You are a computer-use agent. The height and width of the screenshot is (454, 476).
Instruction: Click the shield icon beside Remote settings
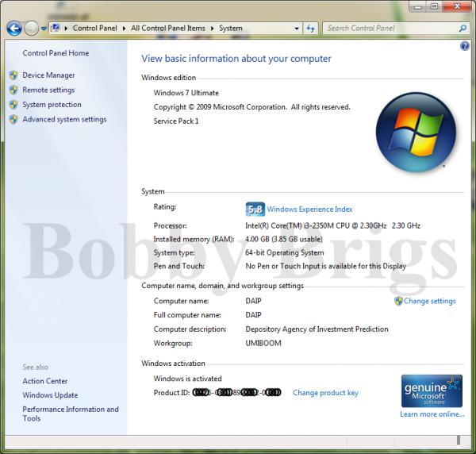coord(13,90)
